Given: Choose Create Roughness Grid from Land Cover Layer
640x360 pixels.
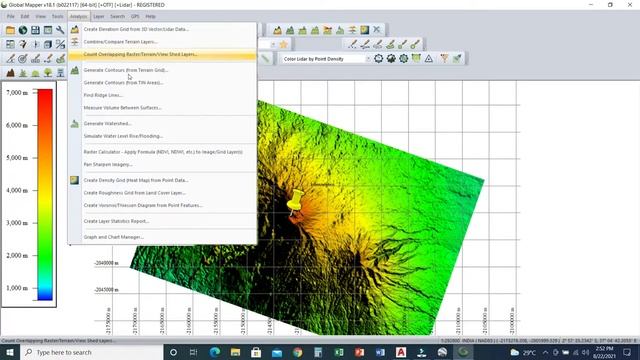Looking at the screenshot, I should (162, 193).
